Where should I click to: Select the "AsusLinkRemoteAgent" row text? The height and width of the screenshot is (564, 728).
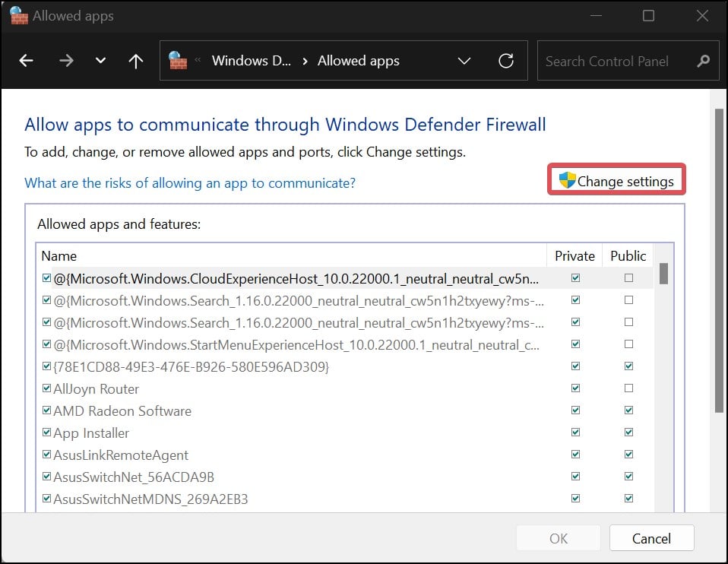121,455
